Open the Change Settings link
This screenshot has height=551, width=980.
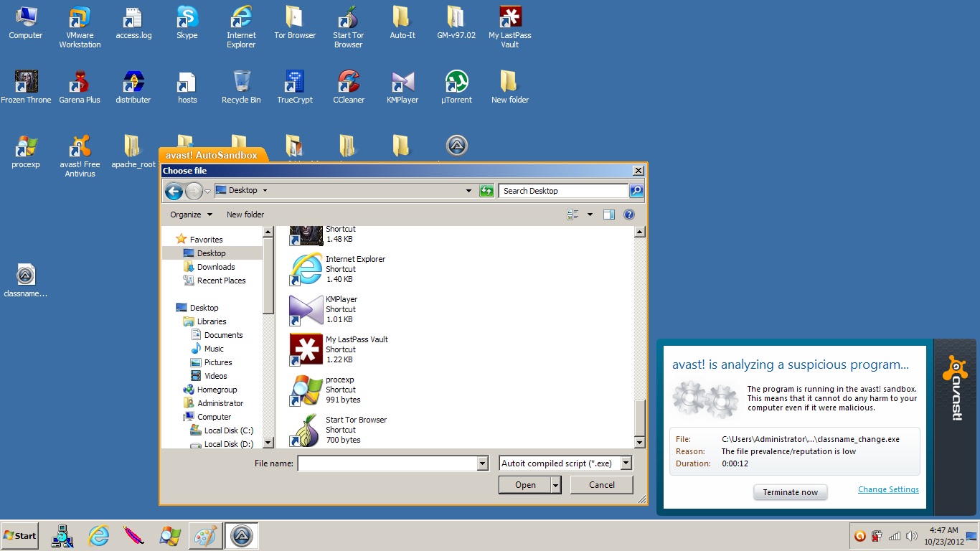tap(888, 489)
